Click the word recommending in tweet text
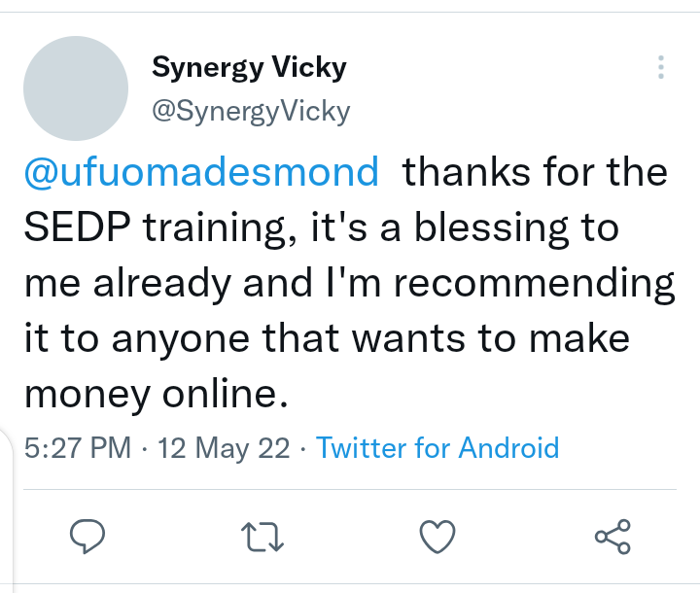The width and height of the screenshot is (700, 593). click(535, 284)
